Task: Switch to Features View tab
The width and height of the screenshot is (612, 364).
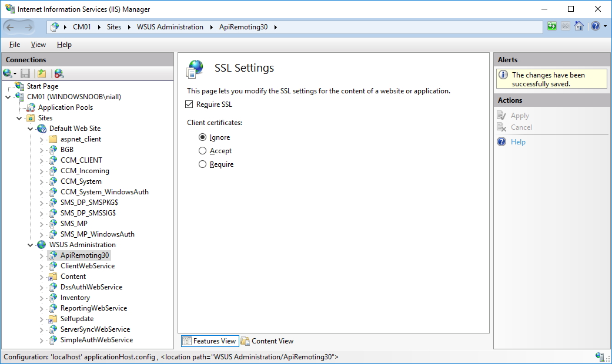Action: pyautogui.click(x=210, y=341)
